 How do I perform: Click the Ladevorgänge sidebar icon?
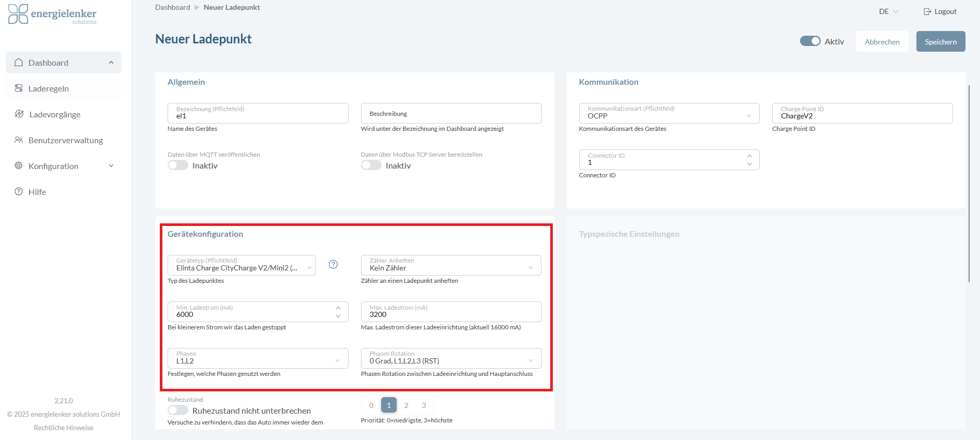19,114
